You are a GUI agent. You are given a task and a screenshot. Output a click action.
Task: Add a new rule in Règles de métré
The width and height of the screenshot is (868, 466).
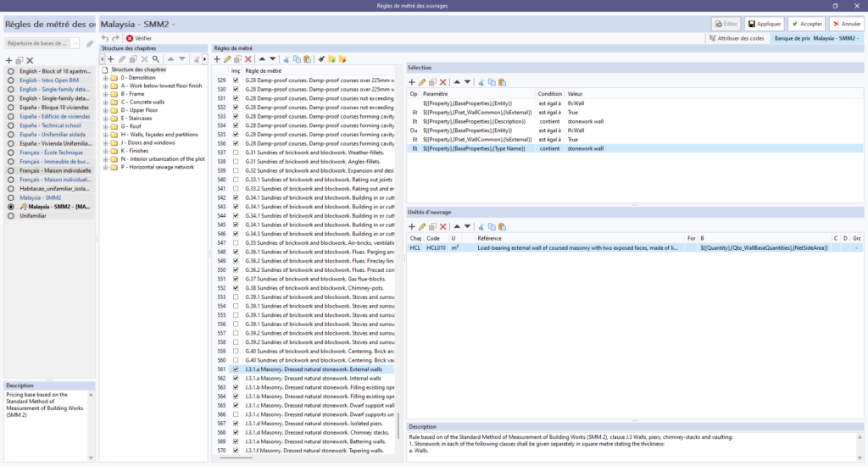[x=217, y=59]
